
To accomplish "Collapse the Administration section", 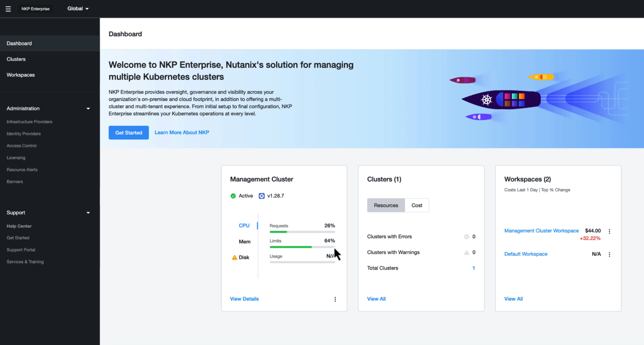I will pos(88,109).
